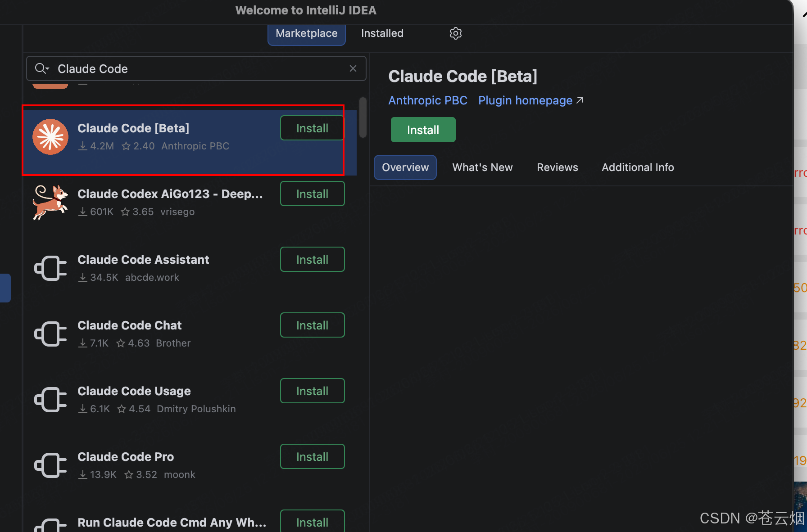This screenshot has width=807, height=532.
Task: Open the Reviews tab
Action: (558, 167)
